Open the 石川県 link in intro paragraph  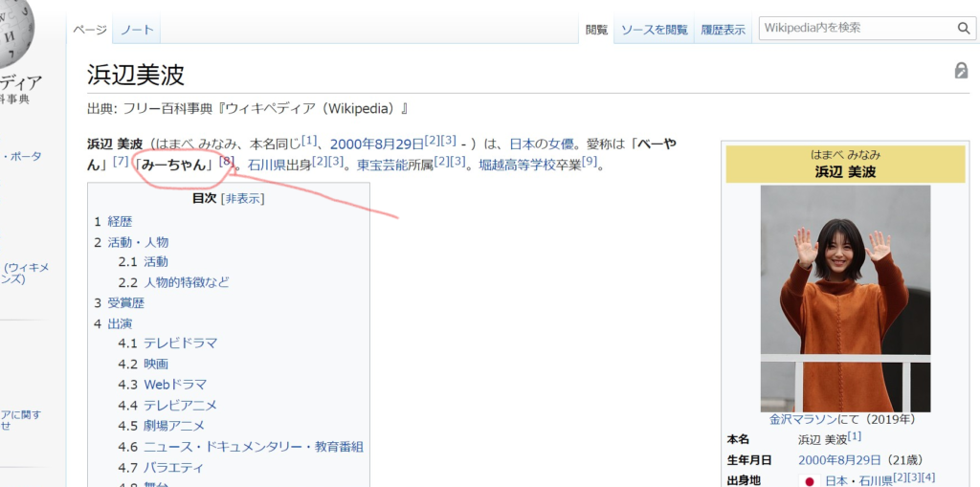pyautogui.click(x=268, y=166)
